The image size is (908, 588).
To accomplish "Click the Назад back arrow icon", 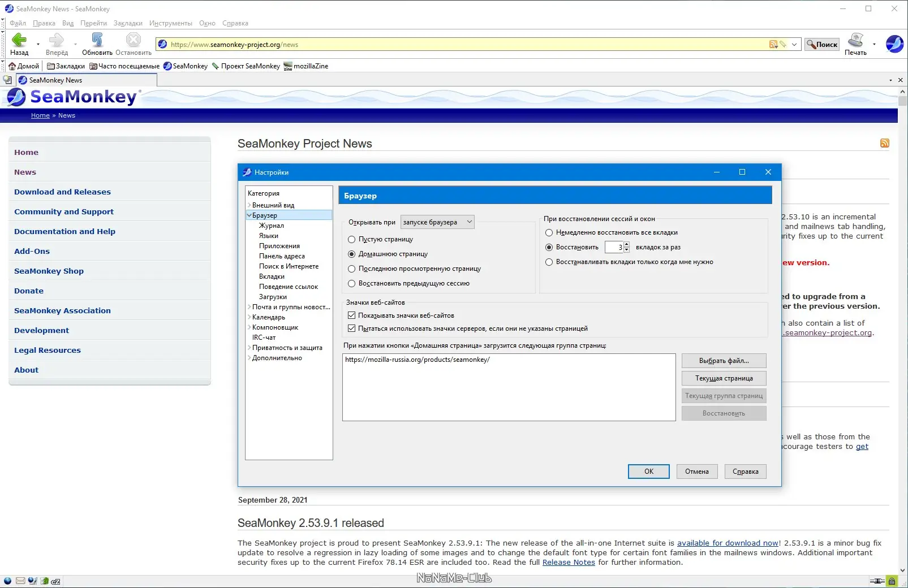I will click(x=19, y=40).
